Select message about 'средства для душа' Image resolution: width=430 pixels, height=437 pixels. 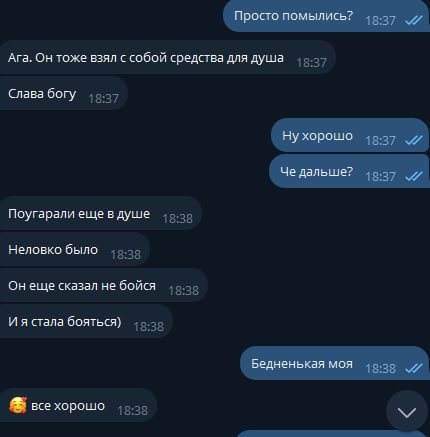coord(168,57)
